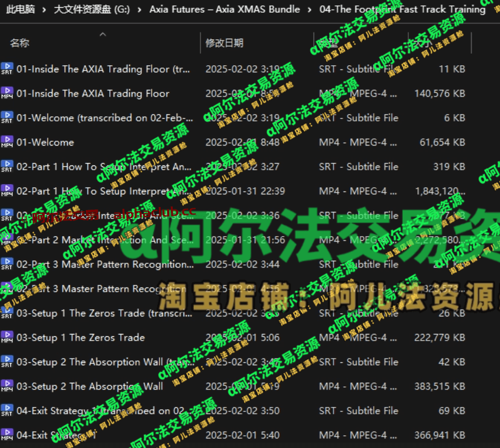Click SRT icon of 01-Inside The AXIA Trading Floor subtitle
The image size is (500, 448).
pyautogui.click(x=7, y=69)
